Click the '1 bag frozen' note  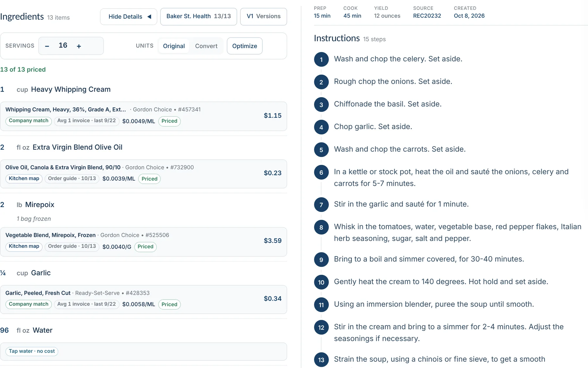(x=34, y=219)
